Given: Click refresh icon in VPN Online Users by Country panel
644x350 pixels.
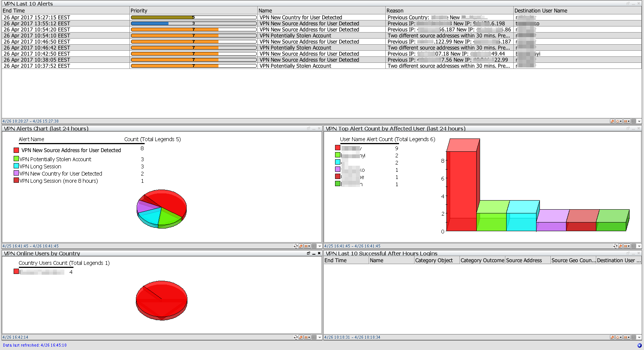Looking at the screenshot, I should click(x=296, y=338).
